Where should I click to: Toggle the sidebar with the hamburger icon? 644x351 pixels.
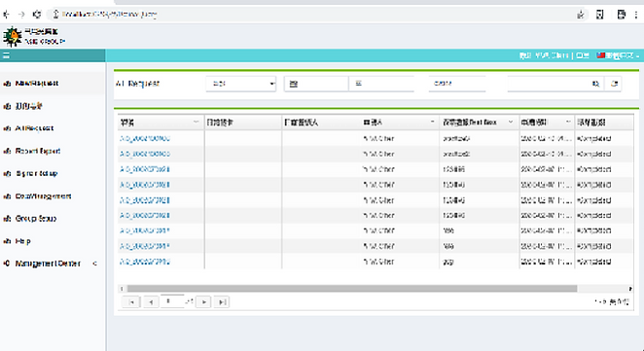point(6,55)
